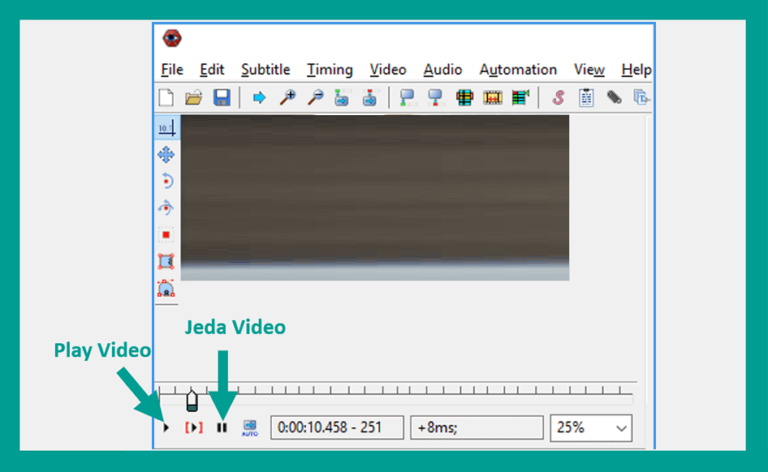This screenshot has height=472, width=768.
Task: Snap subtitle end to video position
Action: (x=435, y=97)
